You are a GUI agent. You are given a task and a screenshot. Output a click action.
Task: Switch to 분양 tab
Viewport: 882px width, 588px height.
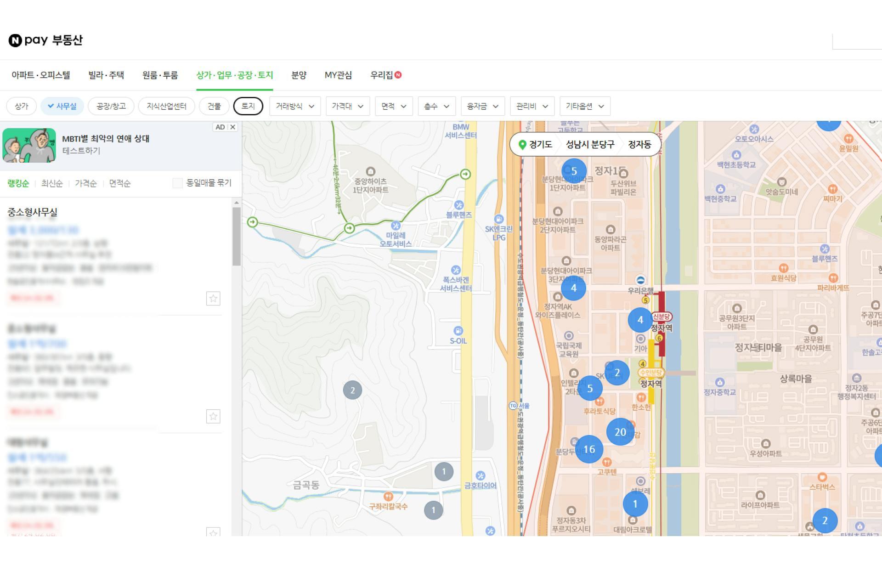[x=299, y=75]
